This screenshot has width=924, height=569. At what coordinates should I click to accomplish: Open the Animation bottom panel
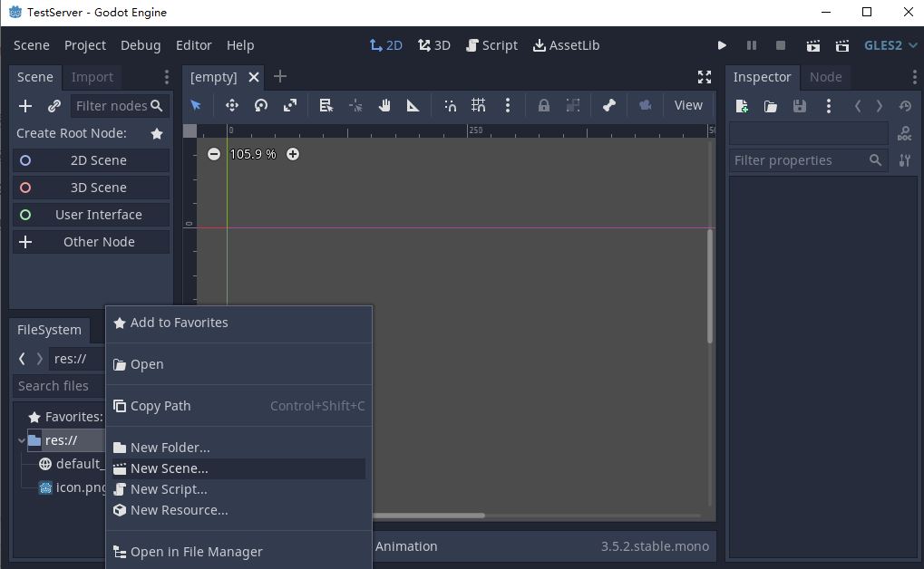(406, 546)
